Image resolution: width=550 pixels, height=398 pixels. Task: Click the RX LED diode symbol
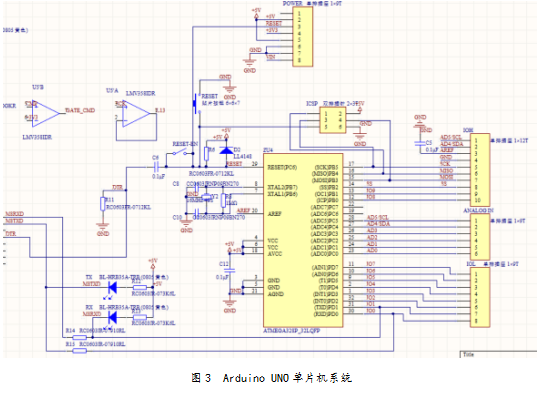tap(113, 318)
